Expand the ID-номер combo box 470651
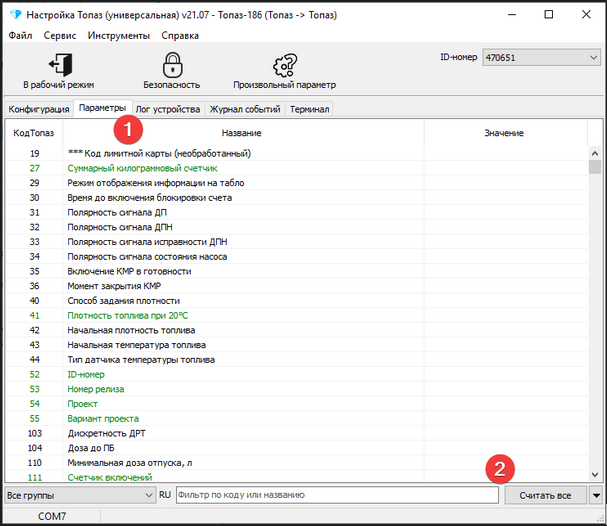The width and height of the screenshot is (607, 526). point(541,58)
